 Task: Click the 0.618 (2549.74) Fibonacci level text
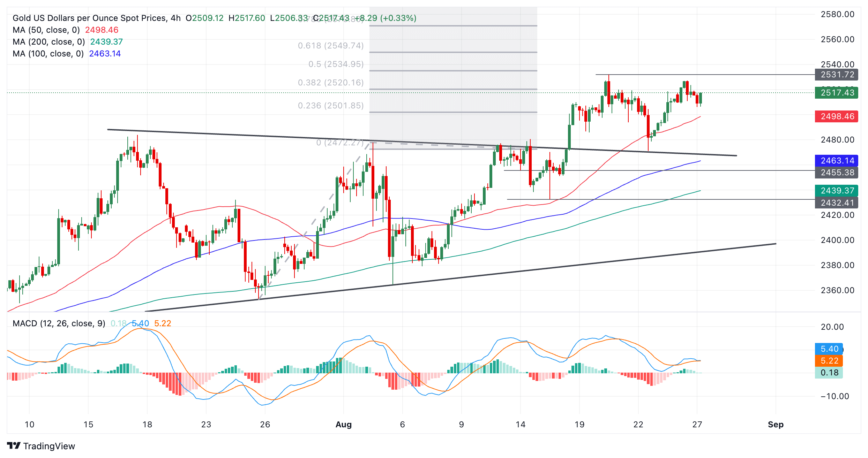point(331,46)
